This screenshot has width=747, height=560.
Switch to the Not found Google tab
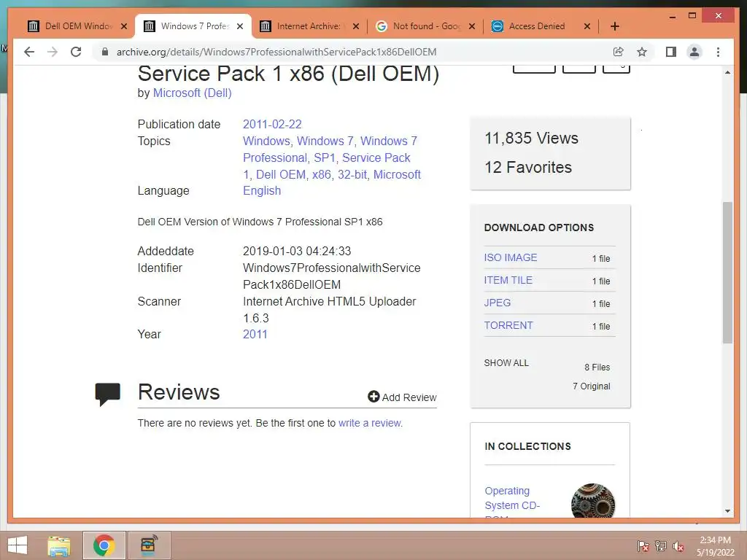click(x=425, y=26)
